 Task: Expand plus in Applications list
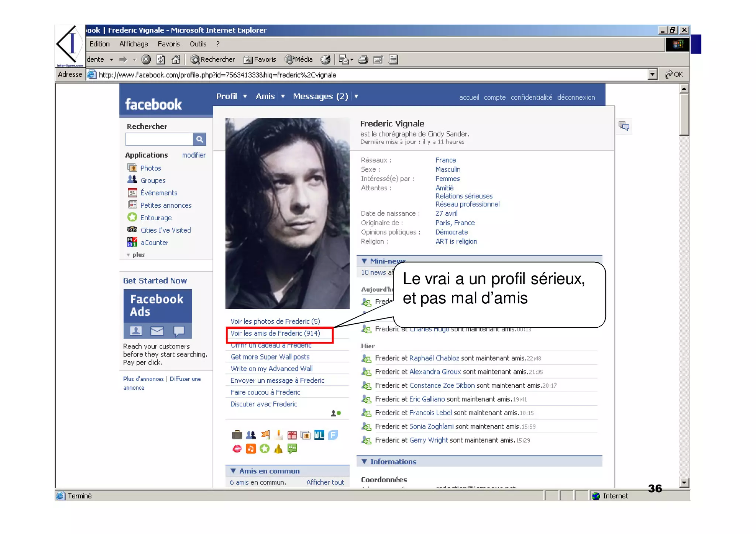pos(136,255)
